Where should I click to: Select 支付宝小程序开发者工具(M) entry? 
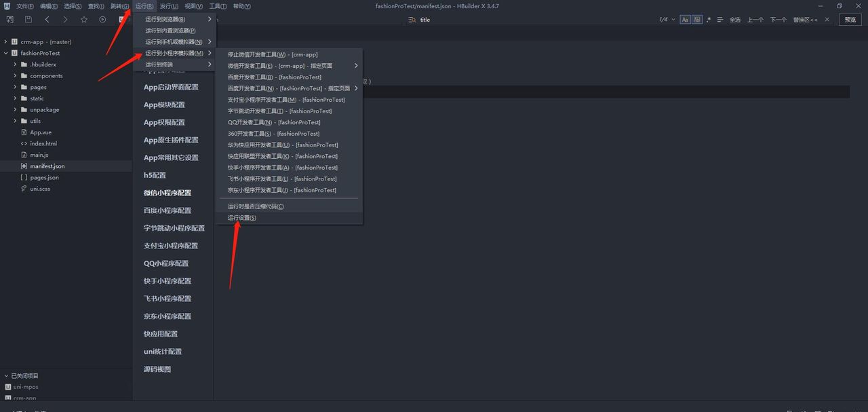pos(289,100)
